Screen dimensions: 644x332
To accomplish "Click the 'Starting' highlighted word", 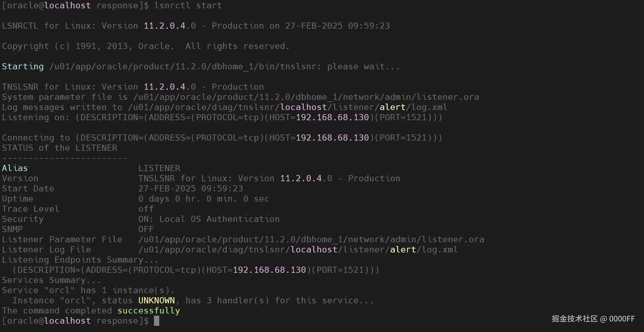I will (23, 67).
